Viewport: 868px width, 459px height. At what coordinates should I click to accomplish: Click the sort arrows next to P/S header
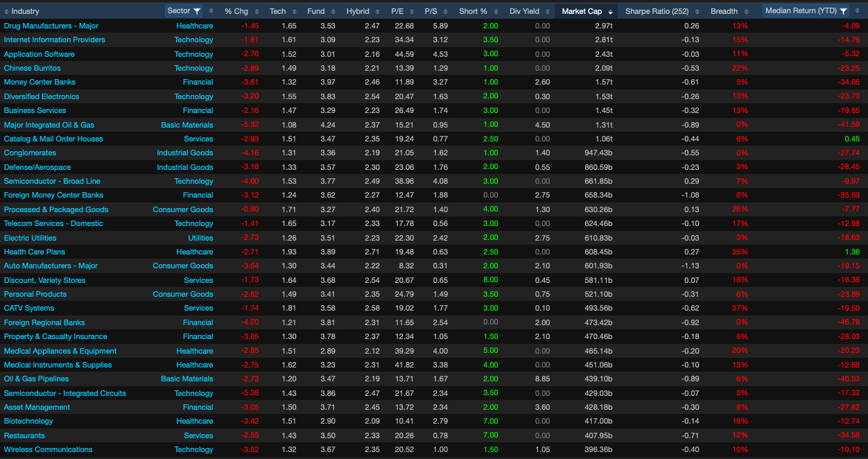coord(446,11)
